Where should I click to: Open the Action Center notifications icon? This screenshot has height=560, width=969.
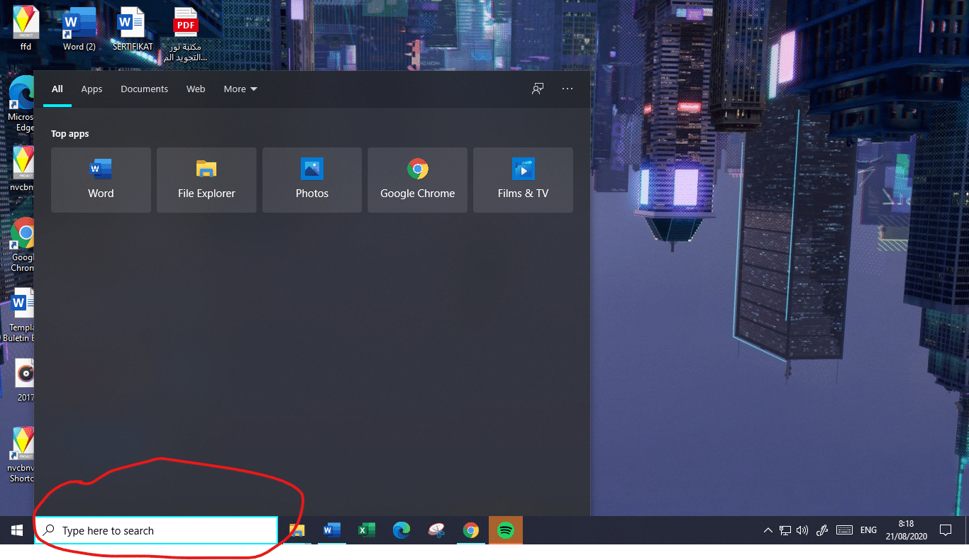(945, 530)
